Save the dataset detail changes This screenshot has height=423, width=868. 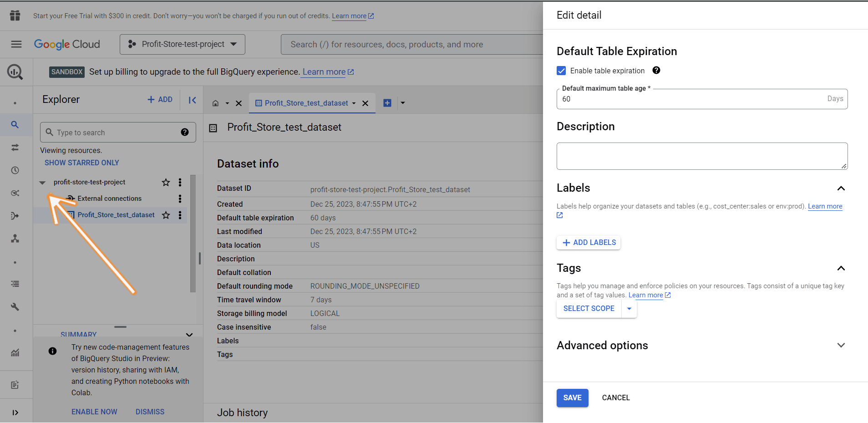572,398
